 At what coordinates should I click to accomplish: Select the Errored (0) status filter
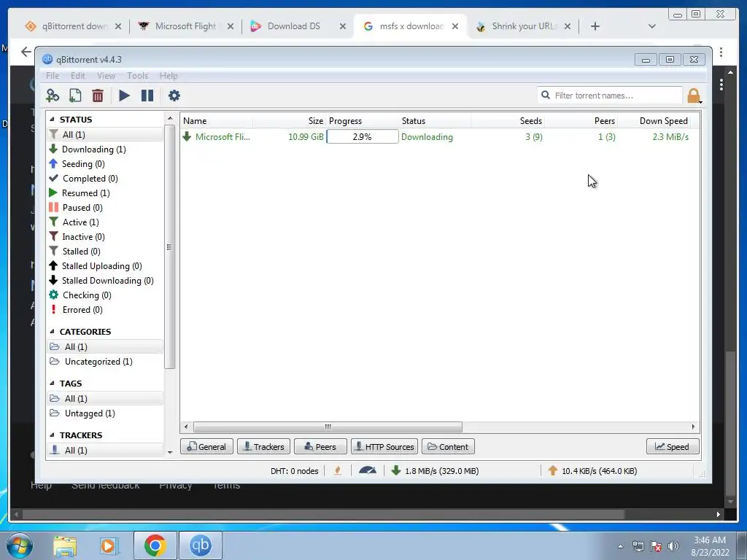pyautogui.click(x=82, y=310)
